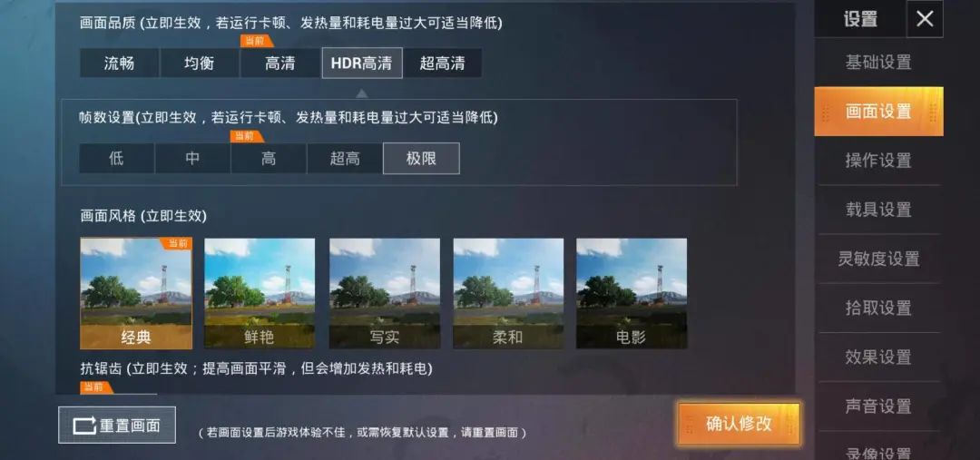Open 拾取设置 sidebar tab
Screen dimensions: 980x460
click(x=878, y=308)
